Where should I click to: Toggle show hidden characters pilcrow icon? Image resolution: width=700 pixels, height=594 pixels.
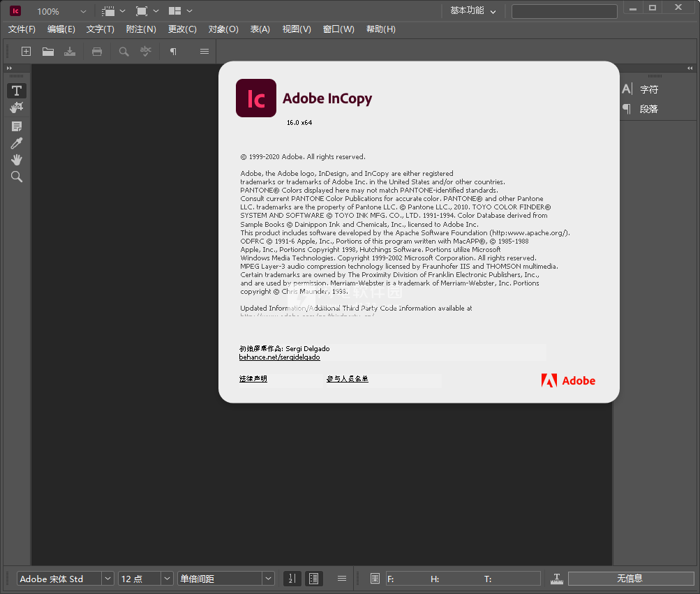(173, 52)
